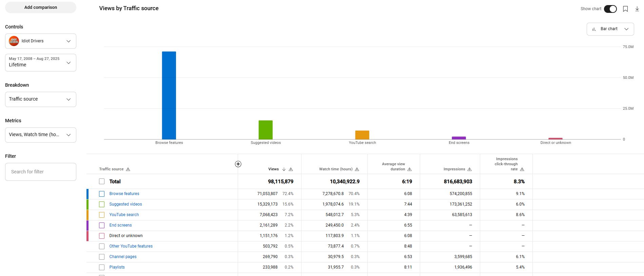
Task: Click warning icon beside Average view duration
Action: point(409,169)
